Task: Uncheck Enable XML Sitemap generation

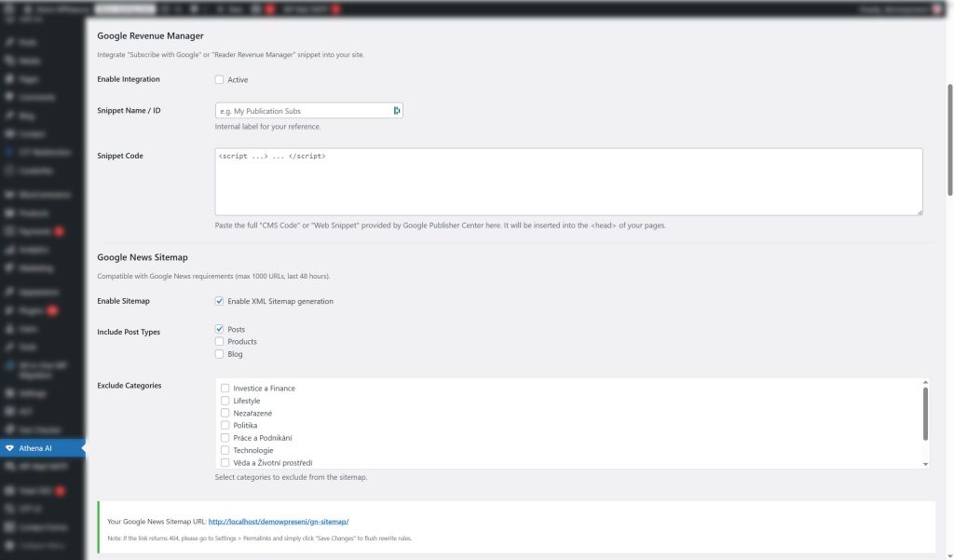Action: (x=220, y=301)
